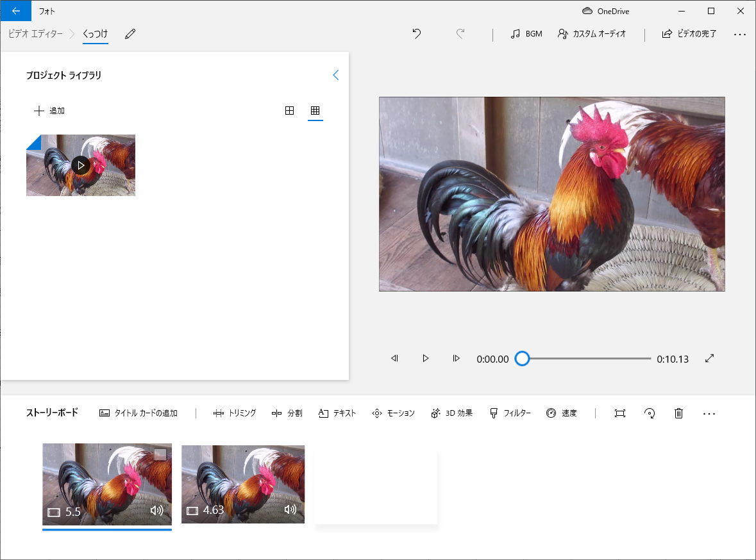Expand preview to full screen
The width and height of the screenshot is (756, 560).
pyautogui.click(x=709, y=359)
